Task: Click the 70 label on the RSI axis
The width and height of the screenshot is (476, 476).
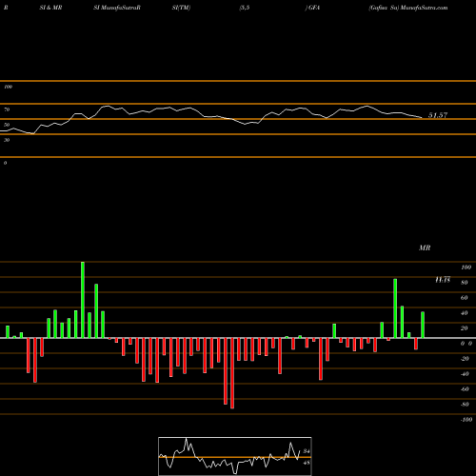Action: click(x=7, y=109)
